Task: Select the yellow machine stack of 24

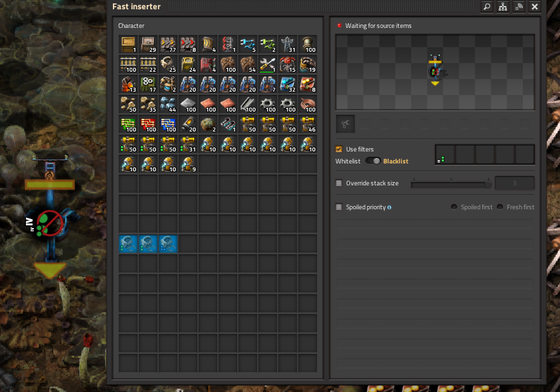Action: pyautogui.click(x=188, y=64)
